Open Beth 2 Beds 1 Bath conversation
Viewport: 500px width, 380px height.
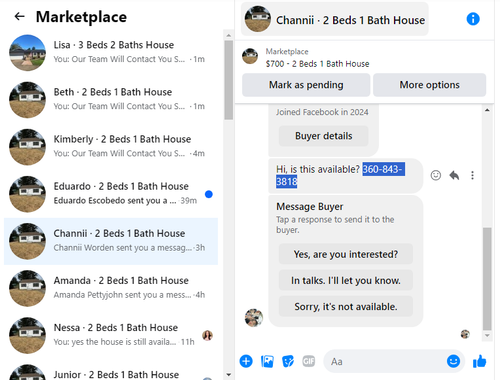[111, 100]
